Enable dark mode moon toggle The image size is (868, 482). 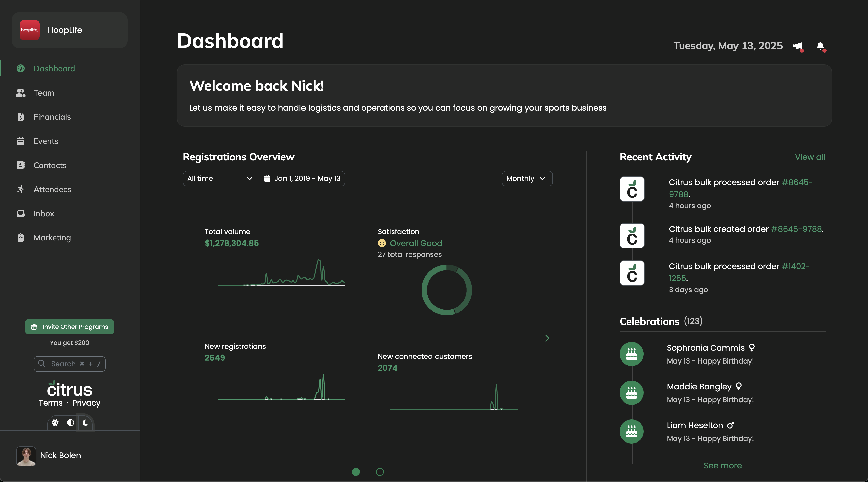[x=85, y=423]
